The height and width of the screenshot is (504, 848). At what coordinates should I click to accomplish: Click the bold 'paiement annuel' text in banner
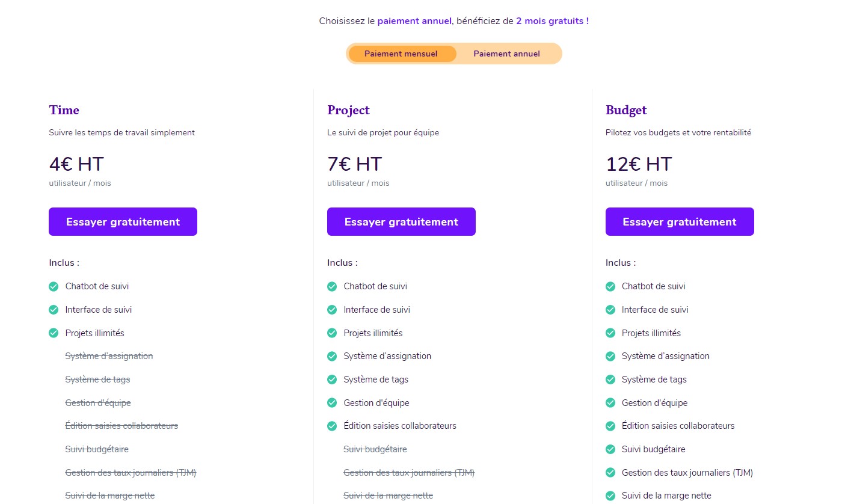coord(414,21)
